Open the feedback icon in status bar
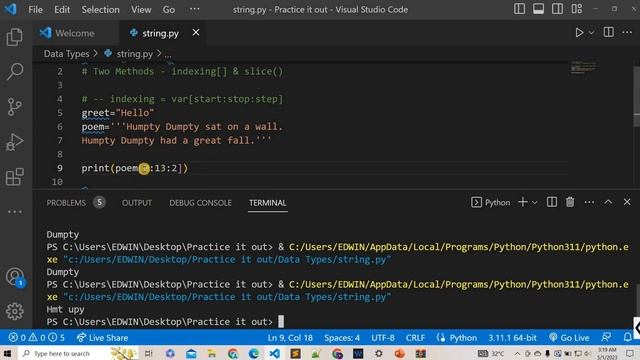This screenshot has height=360, width=640. [x=606, y=337]
